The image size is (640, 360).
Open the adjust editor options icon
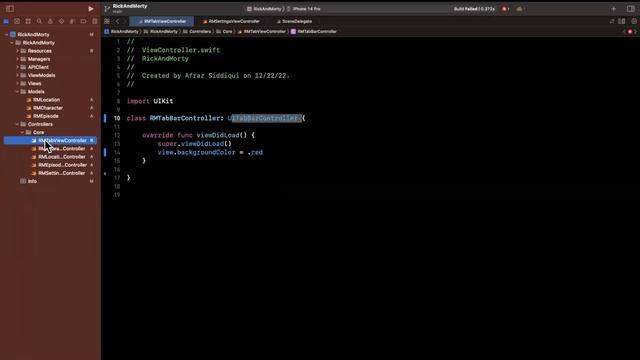click(x=622, y=21)
